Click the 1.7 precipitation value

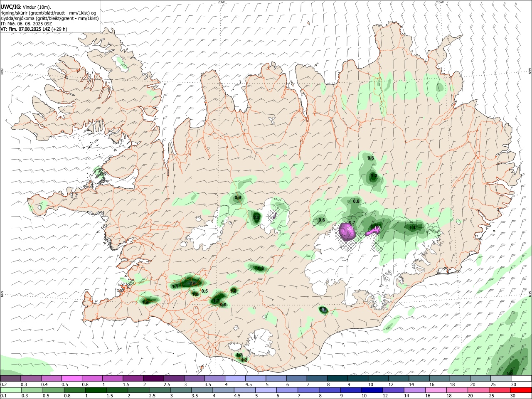click(x=216, y=300)
